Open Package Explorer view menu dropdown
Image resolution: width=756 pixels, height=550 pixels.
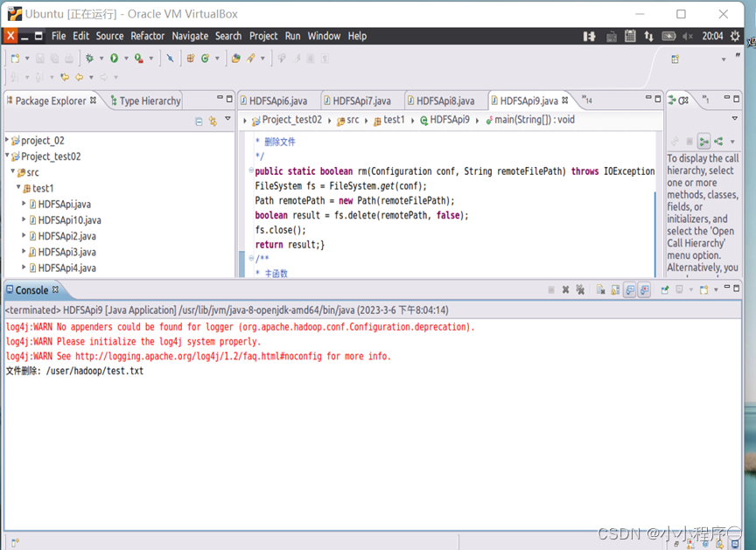228,120
